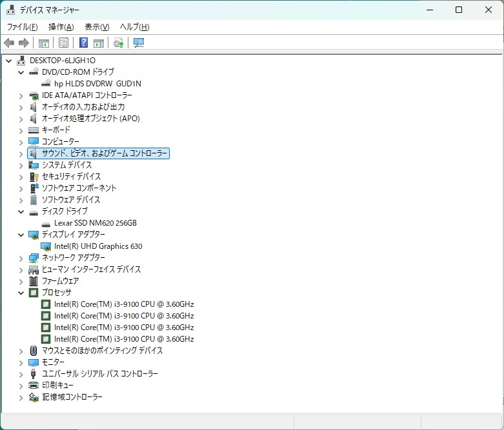Click the プロセッサ category icon
504x430 pixels.
point(34,293)
